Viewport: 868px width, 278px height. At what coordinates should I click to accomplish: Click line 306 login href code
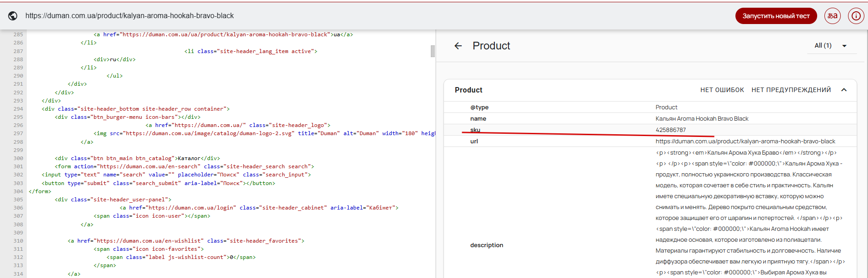tap(182, 208)
